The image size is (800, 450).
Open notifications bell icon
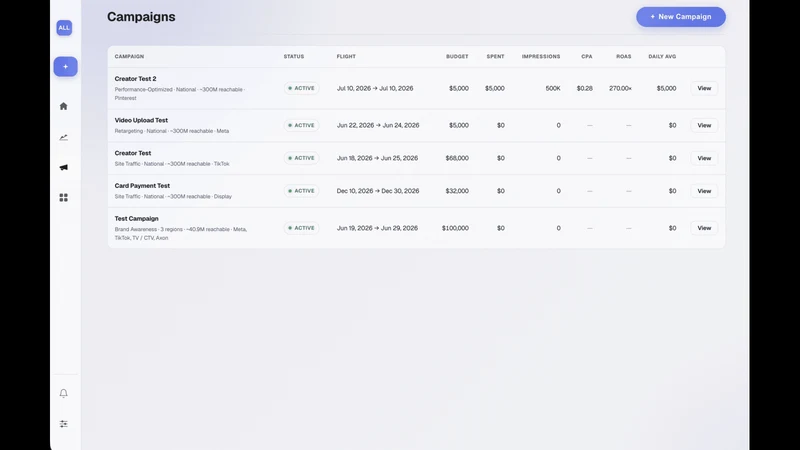coord(63,393)
